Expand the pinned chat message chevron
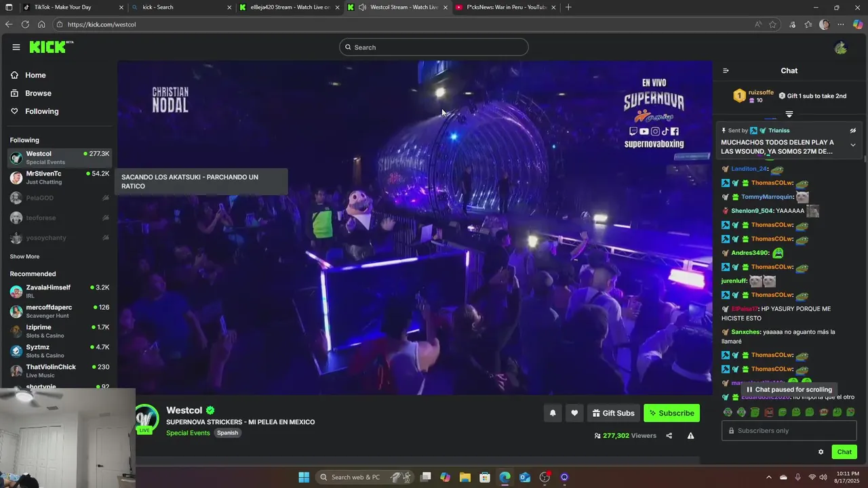868x488 pixels. pyautogui.click(x=852, y=145)
